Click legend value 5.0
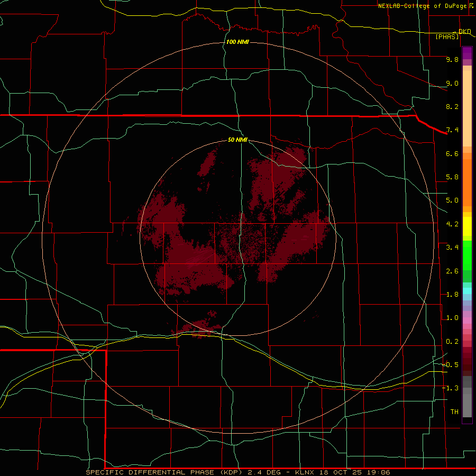This screenshot has height=476, width=476. (x=452, y=200)
